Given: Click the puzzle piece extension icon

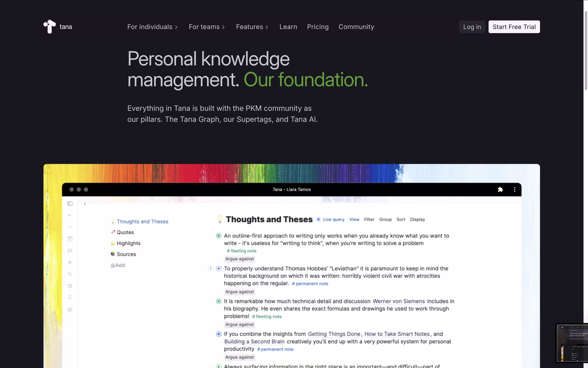Looking at the screenshot, I should click(x=500, y=189).
